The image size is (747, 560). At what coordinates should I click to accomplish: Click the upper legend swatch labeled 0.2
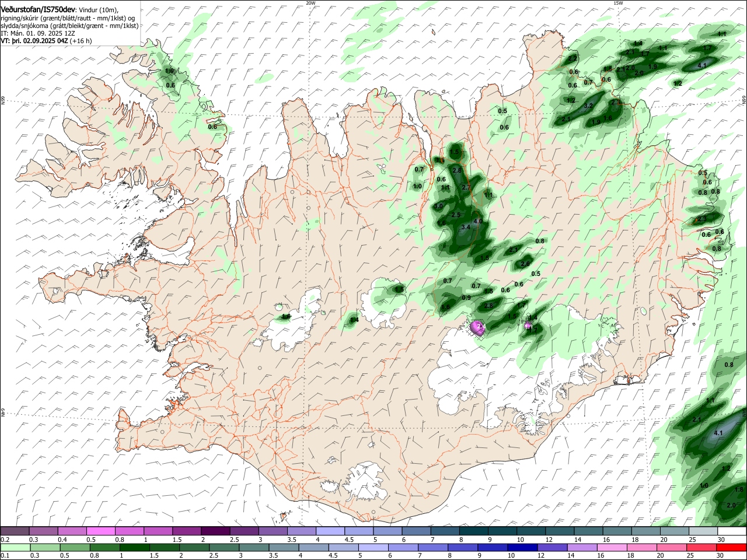[x=15, y=531]
